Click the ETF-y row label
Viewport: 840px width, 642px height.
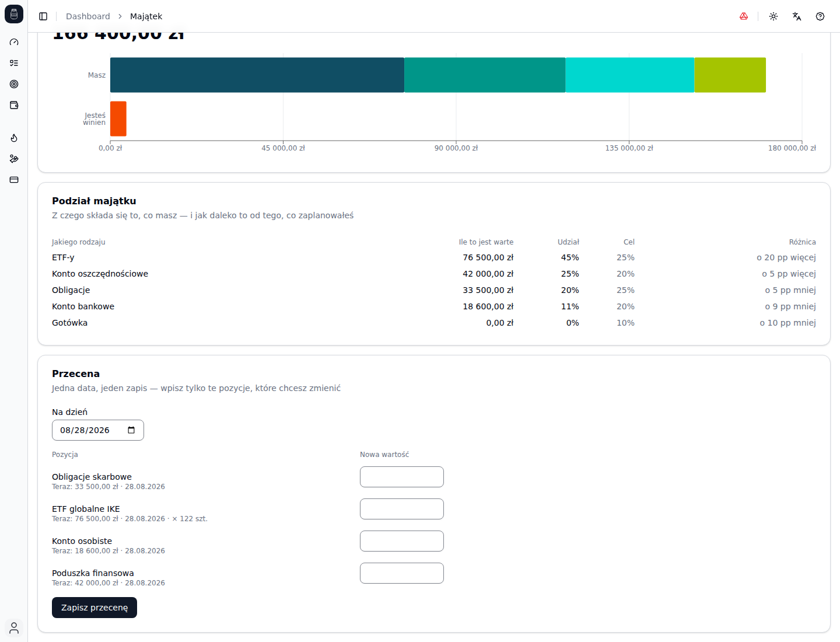[x=63, y=257]
